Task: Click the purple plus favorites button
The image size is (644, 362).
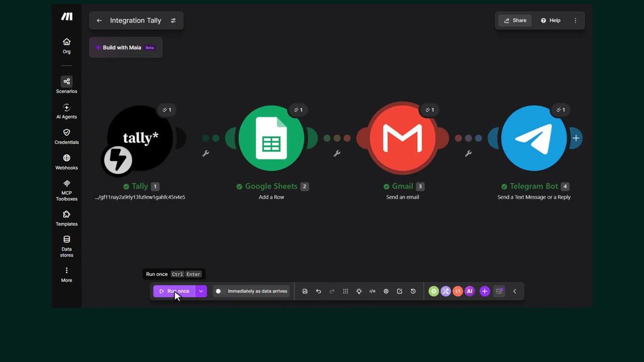Action: click(x=485, y=291)
